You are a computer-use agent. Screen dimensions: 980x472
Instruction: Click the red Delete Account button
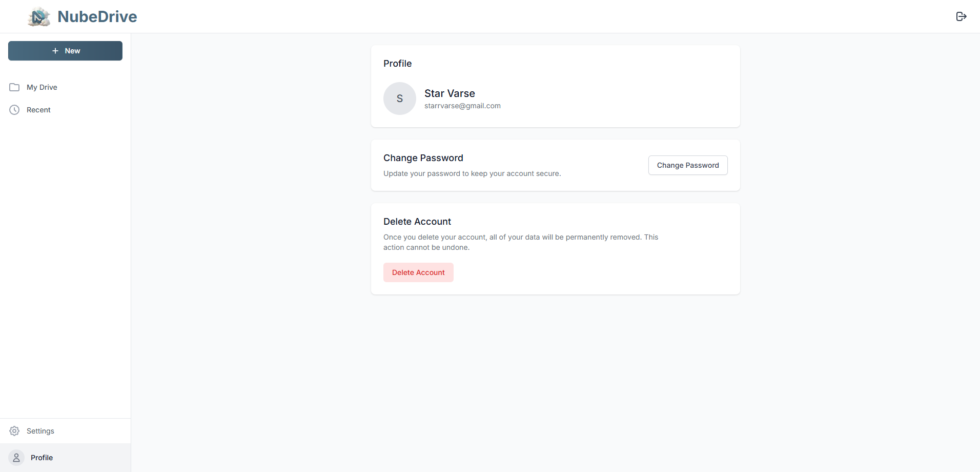418,272
